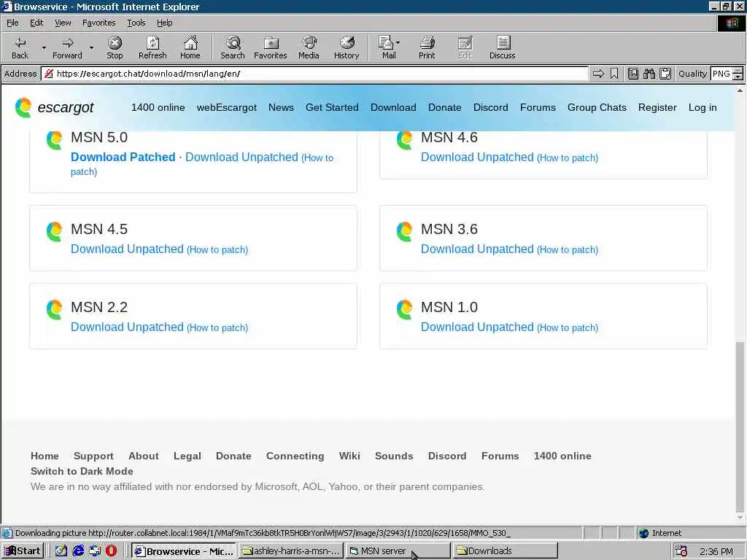Launch Opera from quick launch

[x=111, y=551]
